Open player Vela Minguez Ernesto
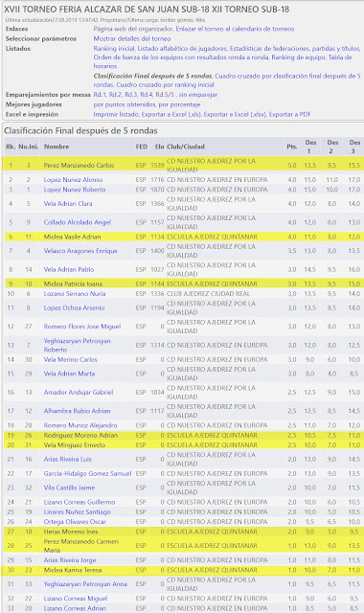This screenshot has height=613, width=364. tap(75, 445)
